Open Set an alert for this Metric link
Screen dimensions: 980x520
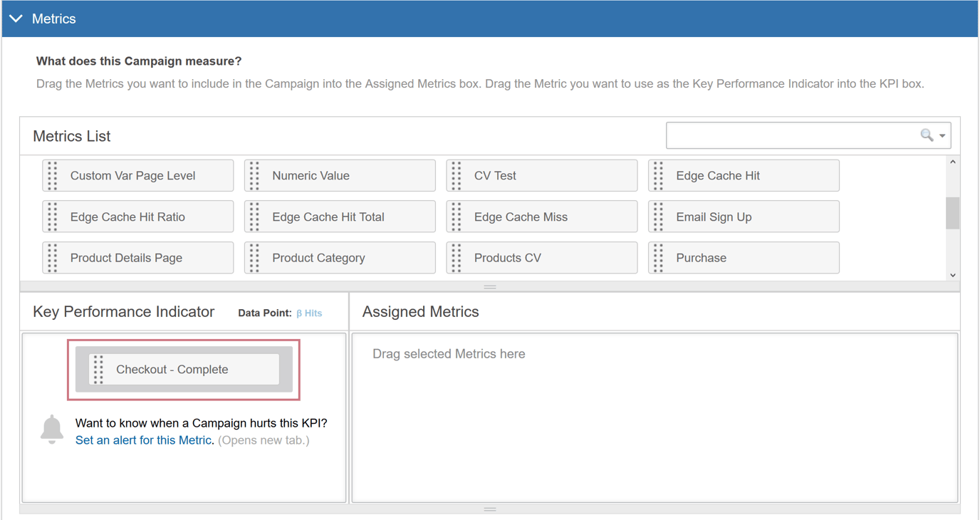(x=143, y=440)
